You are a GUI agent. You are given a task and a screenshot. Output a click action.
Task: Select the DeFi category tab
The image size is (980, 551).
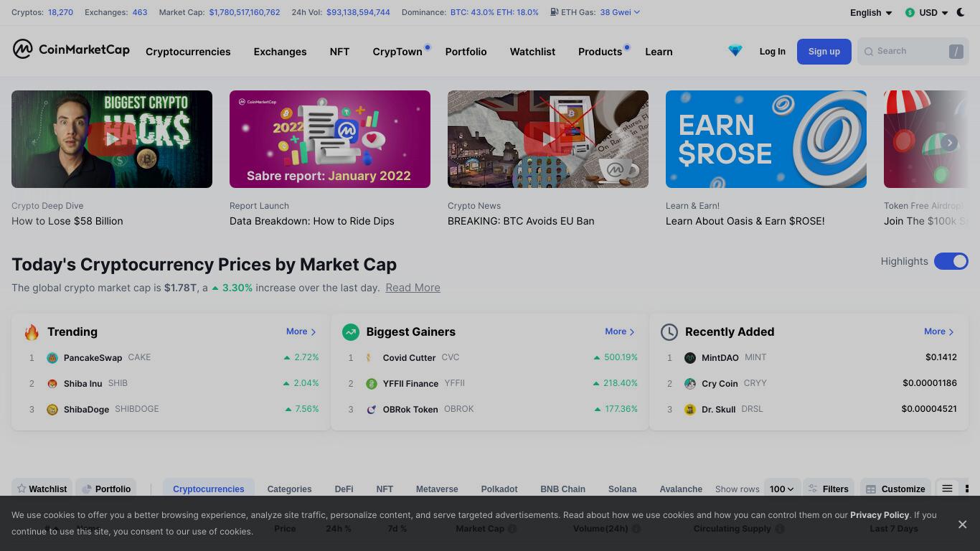[344, 489]
